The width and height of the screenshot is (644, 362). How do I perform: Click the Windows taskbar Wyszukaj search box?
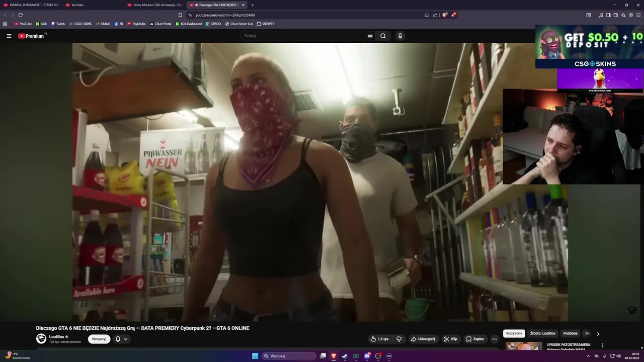point(290,356)
